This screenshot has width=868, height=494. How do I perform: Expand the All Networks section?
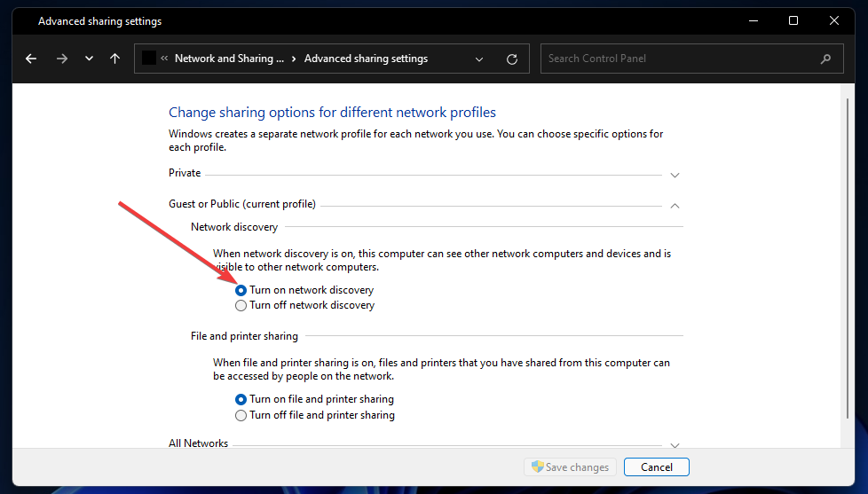click(675, 444)
